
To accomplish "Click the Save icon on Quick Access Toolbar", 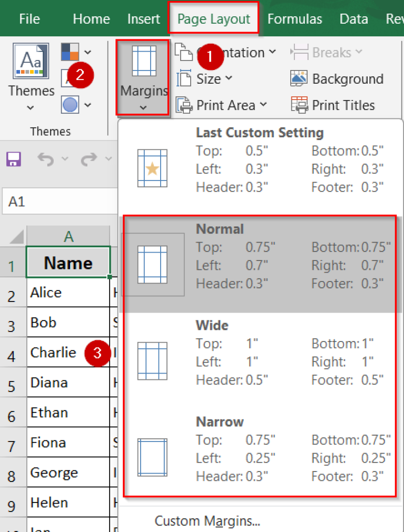I will pos(15,159).
